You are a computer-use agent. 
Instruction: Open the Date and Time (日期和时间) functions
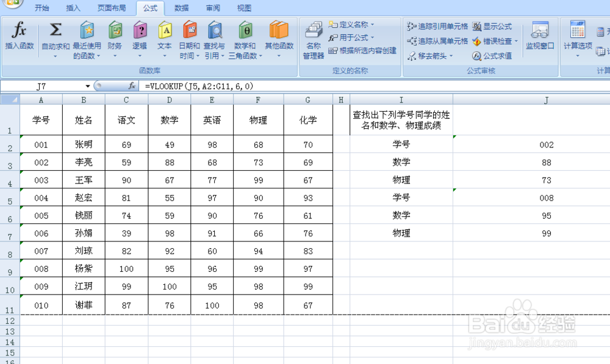[x=190, y=40]
